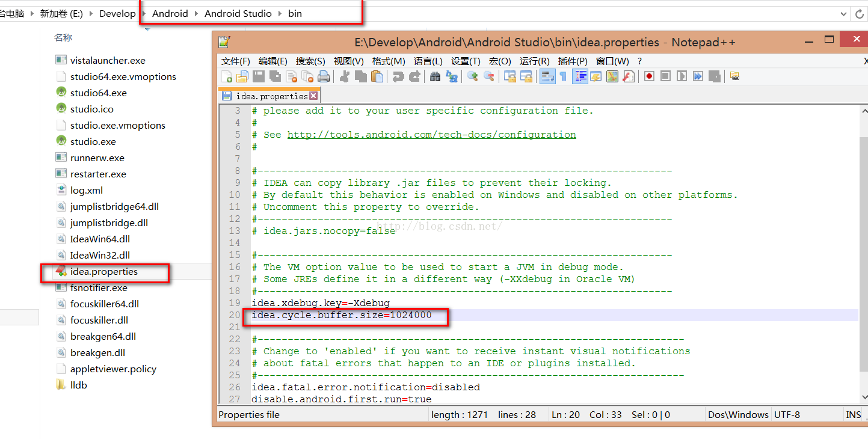Select studio64.exe.vmoptions in the file list
Screen dimensions: 868x439
pos(123,77)
